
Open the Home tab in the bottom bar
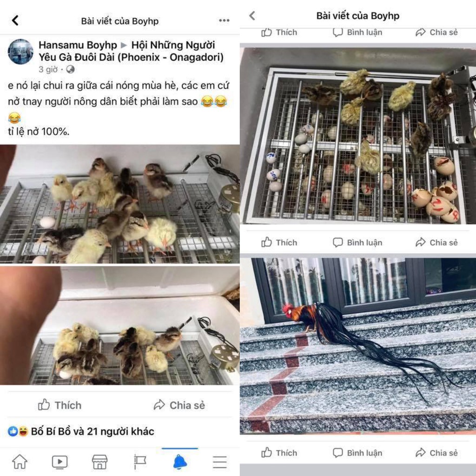click(x=20, y=462)
